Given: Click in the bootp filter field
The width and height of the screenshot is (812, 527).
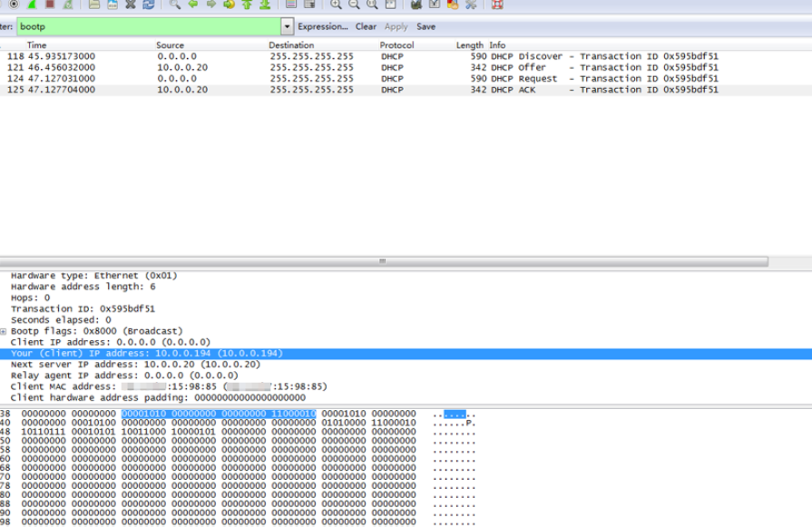Looking at the screenshot, I should click(x=149, y=26).
